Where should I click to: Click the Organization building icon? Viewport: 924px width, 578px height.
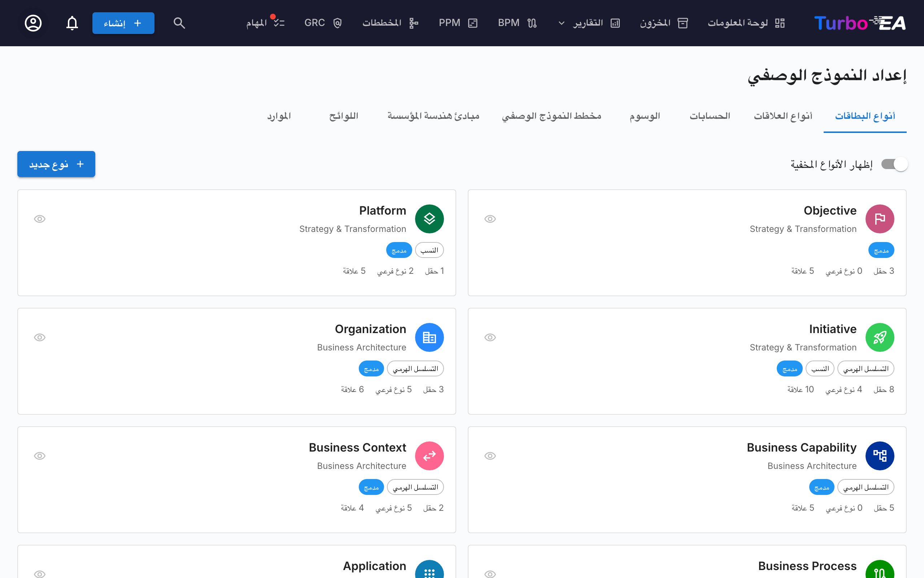click(429, 337)
